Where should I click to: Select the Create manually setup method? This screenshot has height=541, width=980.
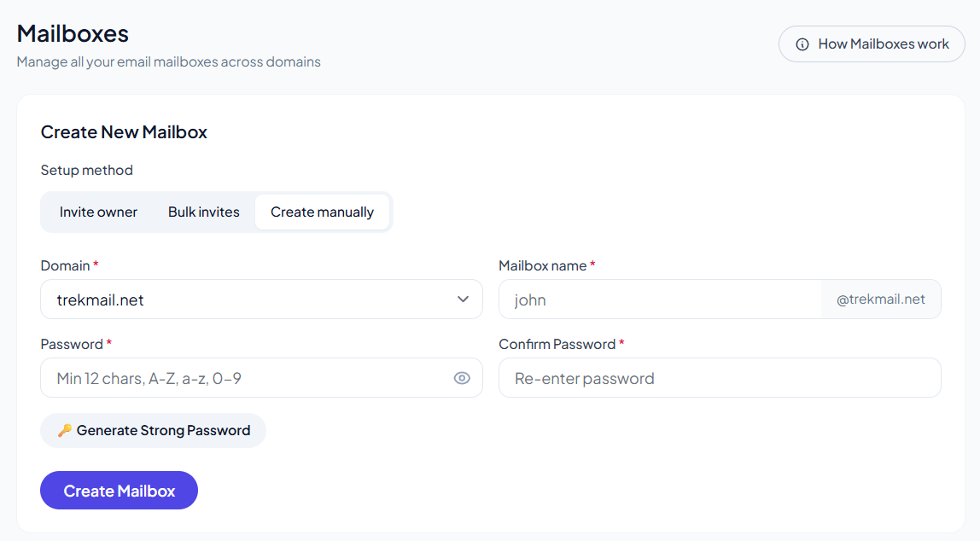coord(323,212)
